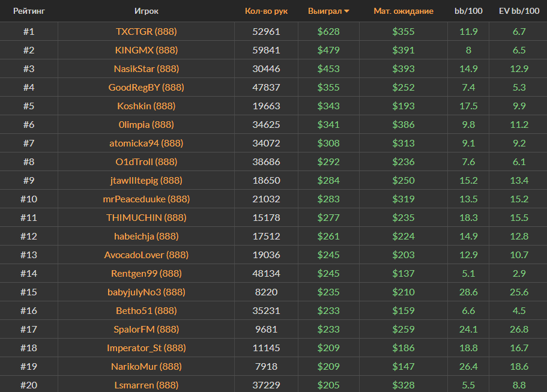This screenshot has width=547, height=392.
Task: Click the sort arrow next to Выиграл
Action: pos(346,11)
